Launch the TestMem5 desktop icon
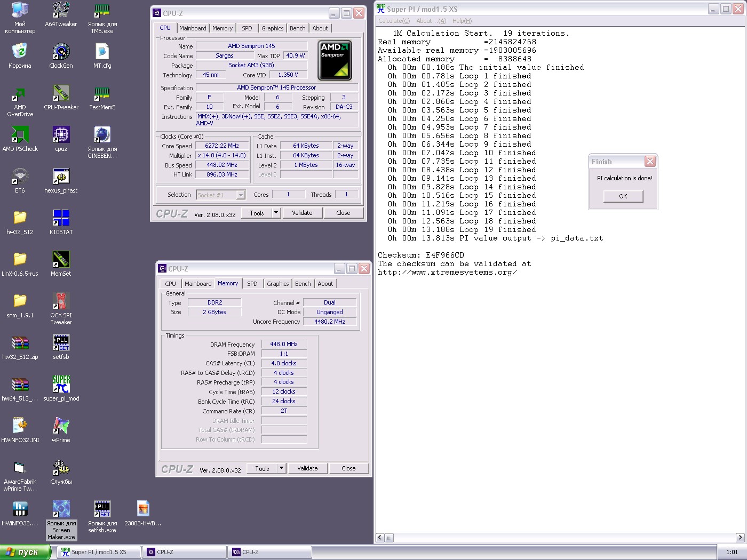 click(102, 93)
